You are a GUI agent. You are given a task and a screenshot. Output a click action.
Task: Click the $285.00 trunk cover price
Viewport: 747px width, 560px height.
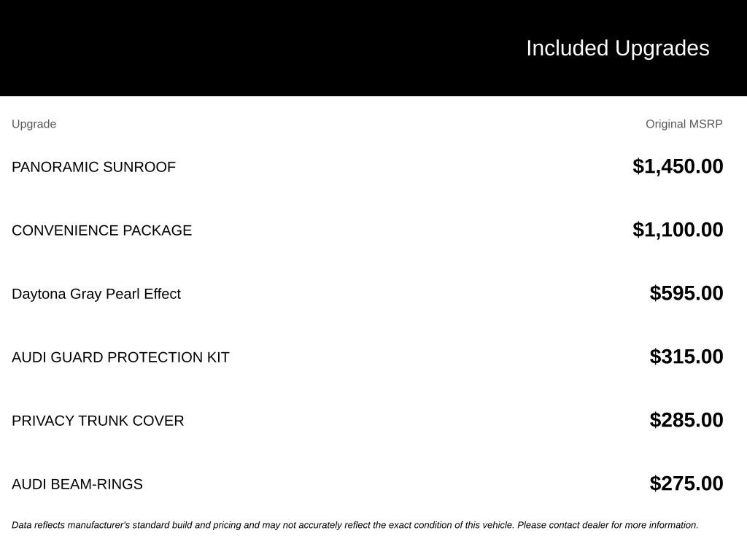(x=686, y=420)
